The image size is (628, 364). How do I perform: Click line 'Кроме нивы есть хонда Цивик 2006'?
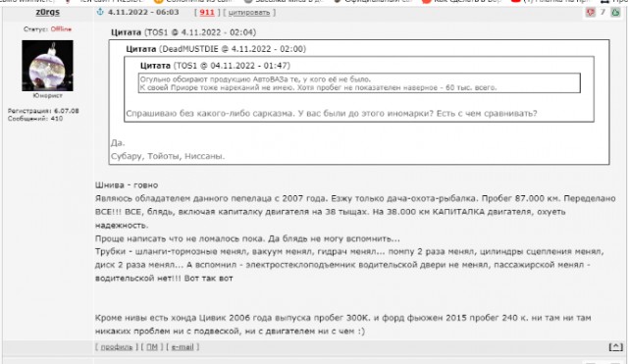(342, 318)
